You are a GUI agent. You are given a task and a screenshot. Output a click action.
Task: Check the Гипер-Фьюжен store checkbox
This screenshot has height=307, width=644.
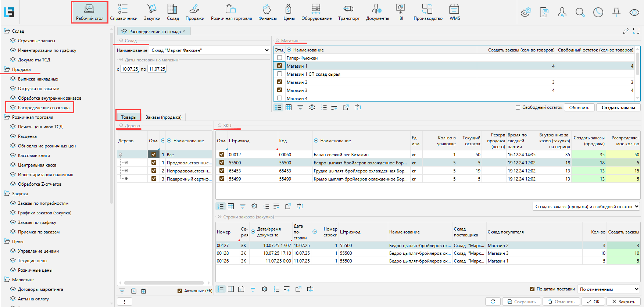click(x=279, y=58)
